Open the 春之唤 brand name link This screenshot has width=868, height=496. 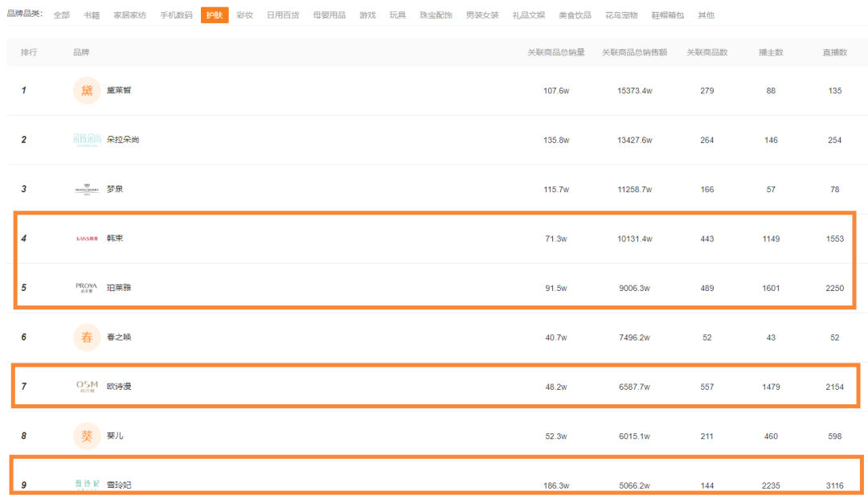(x=119, y=337)
